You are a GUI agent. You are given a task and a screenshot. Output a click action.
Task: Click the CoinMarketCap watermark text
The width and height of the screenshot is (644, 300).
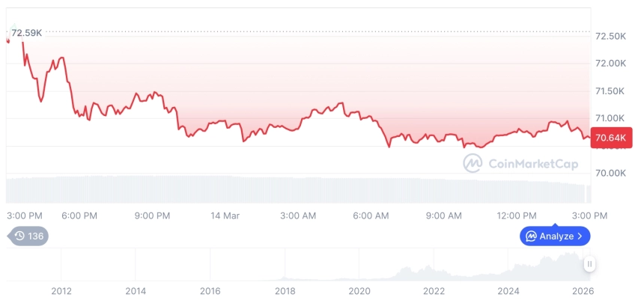click(520, 162)
